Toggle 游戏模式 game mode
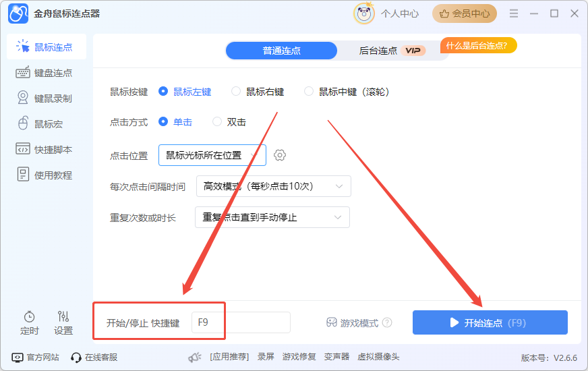This screenshot has width=588, height=371. point(352,322)
